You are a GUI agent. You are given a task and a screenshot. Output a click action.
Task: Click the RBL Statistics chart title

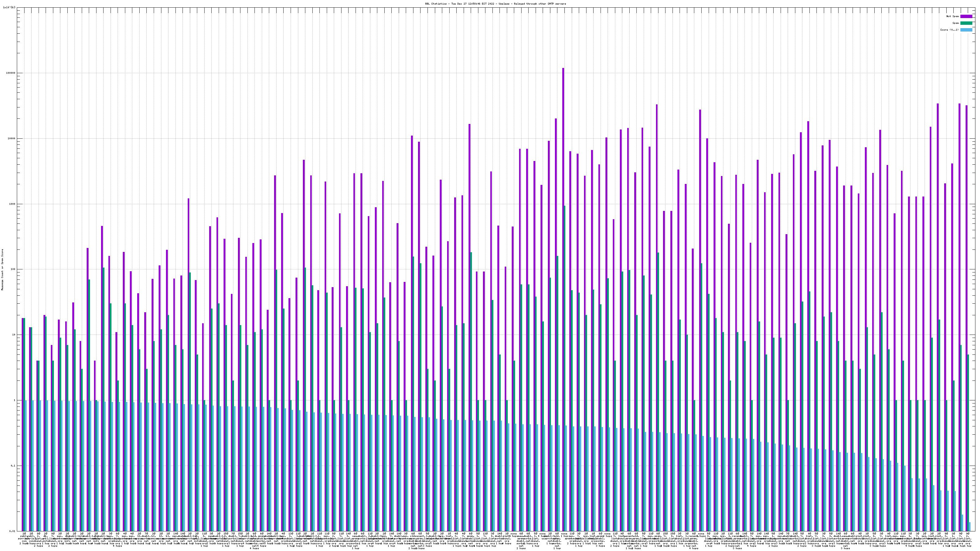[x=495, y=4]
